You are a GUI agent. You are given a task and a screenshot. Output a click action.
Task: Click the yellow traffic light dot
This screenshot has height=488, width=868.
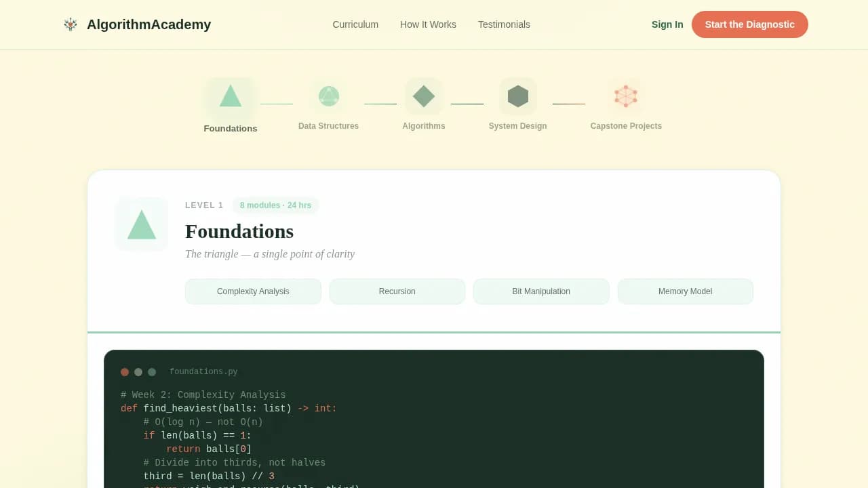coord(138,371)
